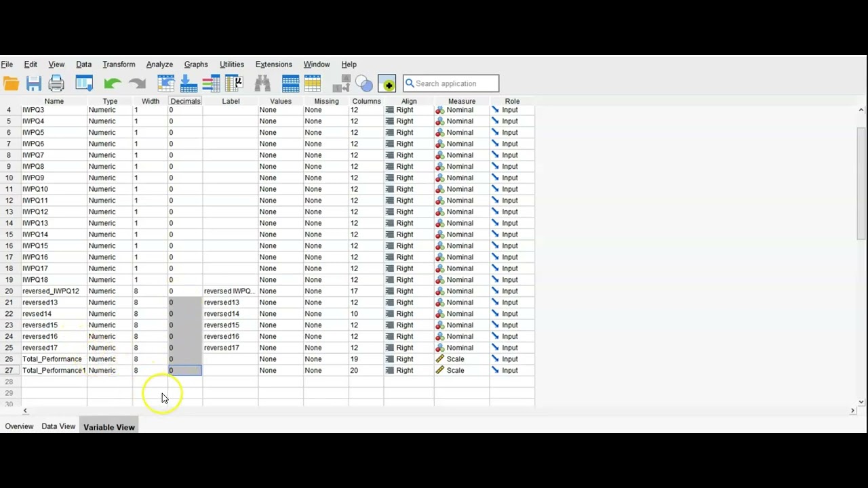This screenshot has height=488, width=868.
Task: Select the row 26 header
Action: [9, 359]
